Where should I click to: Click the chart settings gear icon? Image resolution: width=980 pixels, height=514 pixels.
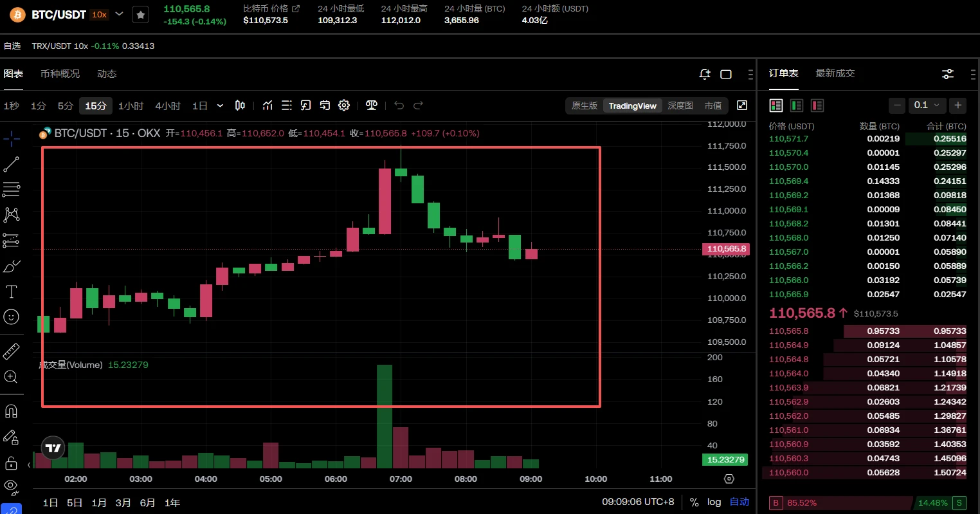(x=344, y=106)
